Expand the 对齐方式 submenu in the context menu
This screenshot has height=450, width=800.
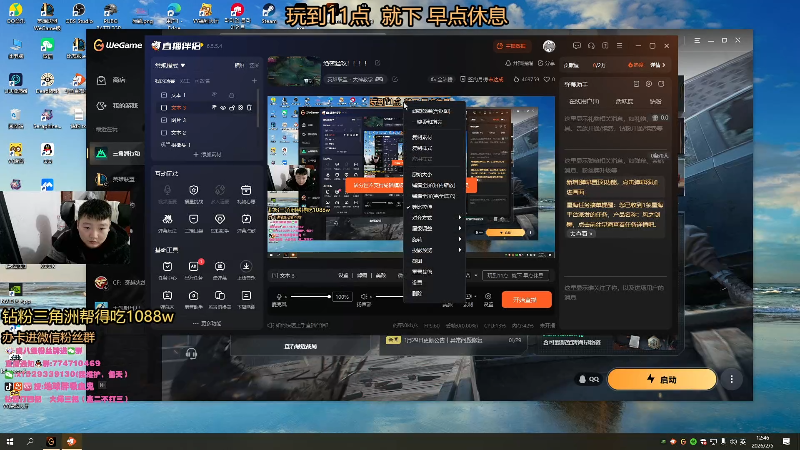coord(435,217)
